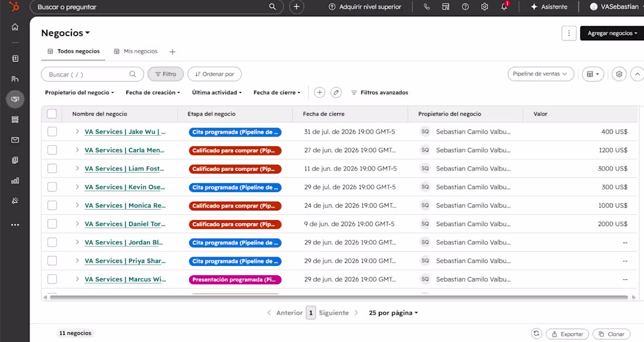Check the Priya Shar... deal checkbox
Viewport: 644px width, 342px height.
pos(52,261)
